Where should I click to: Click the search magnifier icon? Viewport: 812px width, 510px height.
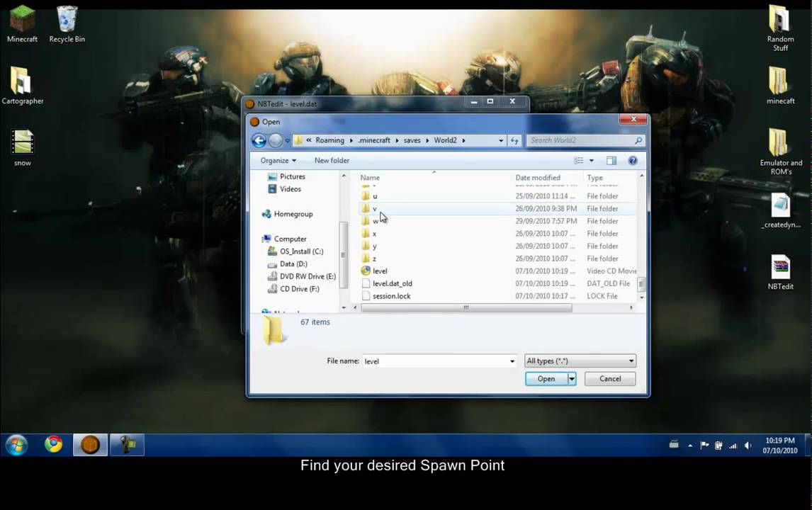pos(638,140)
